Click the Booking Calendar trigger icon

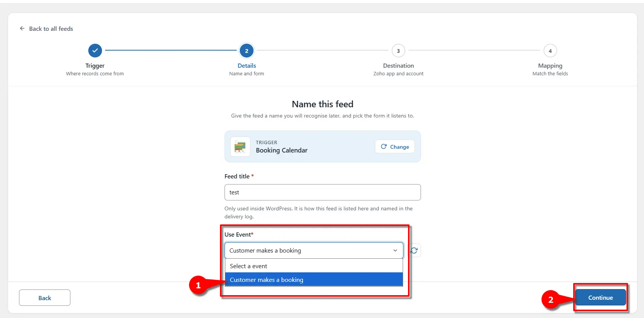240,146
